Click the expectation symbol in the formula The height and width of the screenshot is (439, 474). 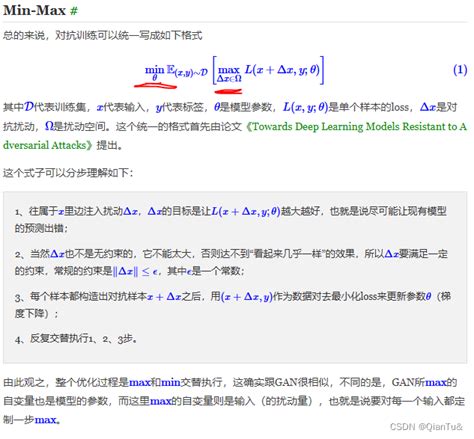pyautogui.click(x=170, y=69)
